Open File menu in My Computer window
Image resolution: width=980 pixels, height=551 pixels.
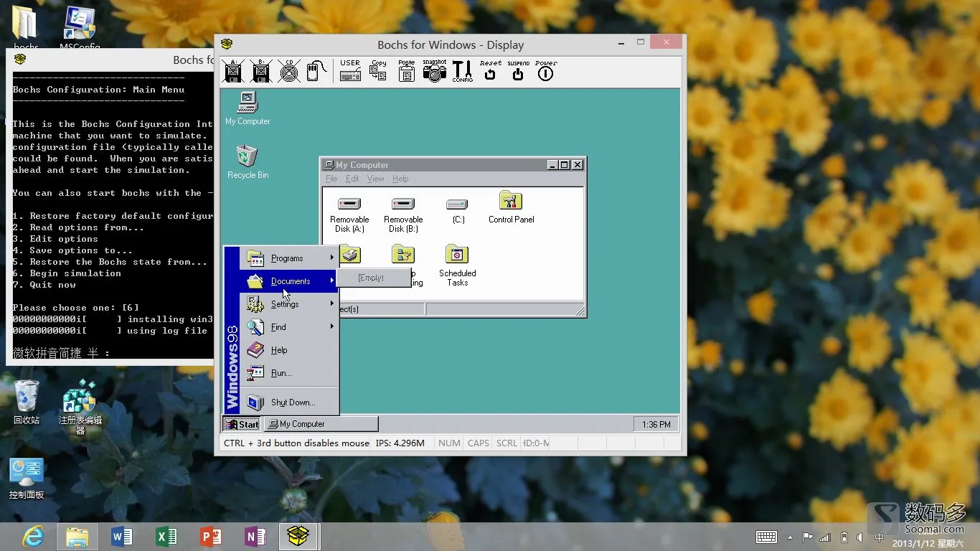pos(331,179)
